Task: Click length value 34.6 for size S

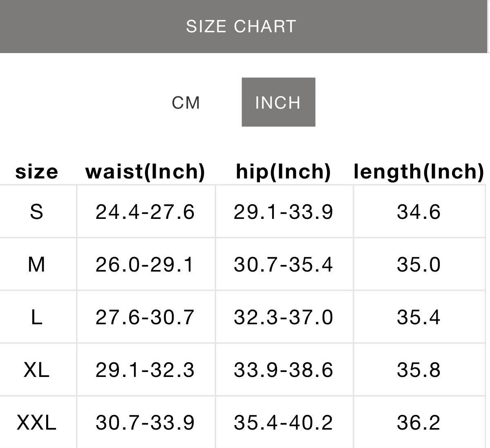Action: pyautogui.click(x=419, y=212)
